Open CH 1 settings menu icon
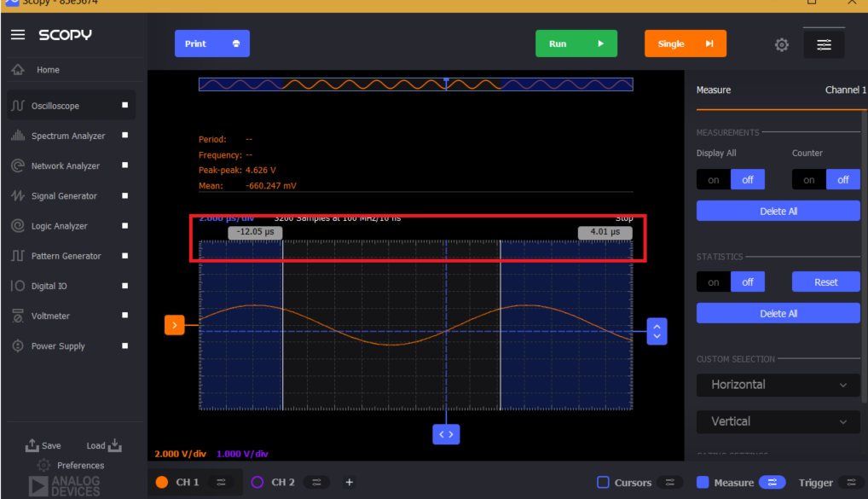Viewport: 868px width, 499px height. coord(222,483)
